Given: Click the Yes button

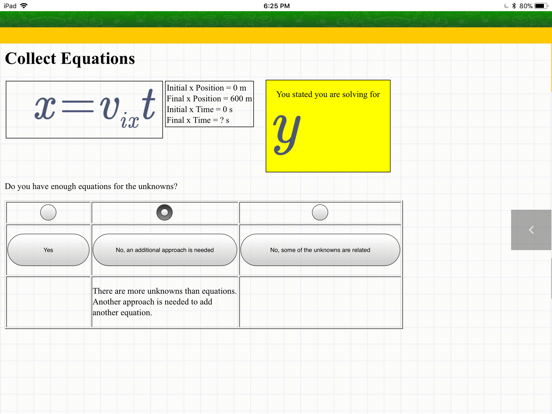Looking at the screenshot, I should click(48, 250).
